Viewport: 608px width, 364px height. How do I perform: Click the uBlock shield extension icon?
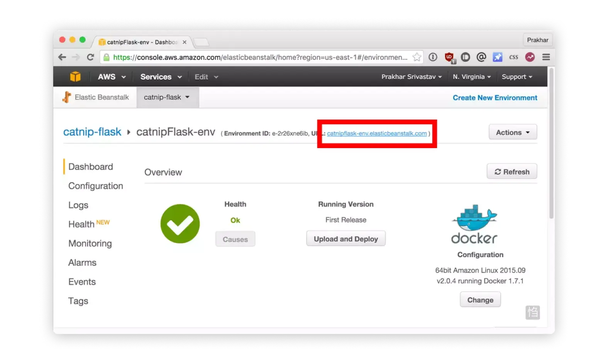(x=449, y=57)
